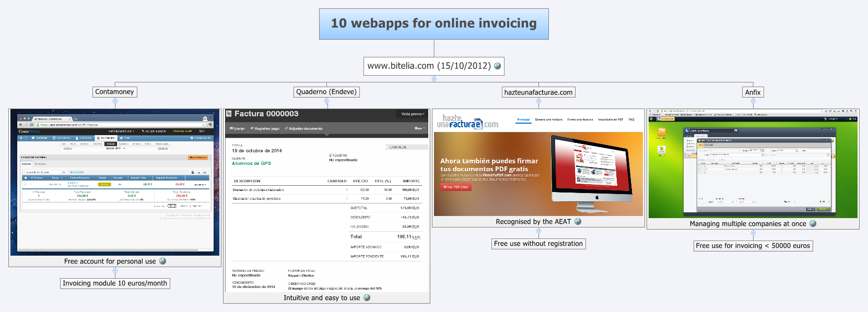
Task: Select "Invoicing module 10 euros/month" topic
Action: [x=115, y=283]
